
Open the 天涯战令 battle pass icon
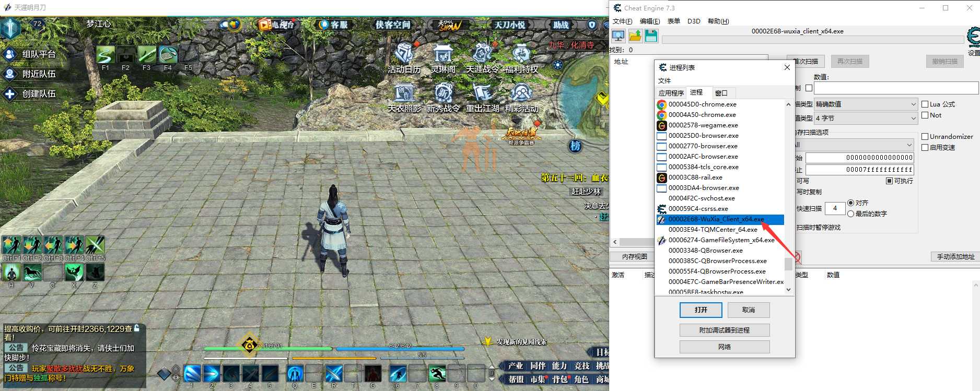[x=482, y=54]
